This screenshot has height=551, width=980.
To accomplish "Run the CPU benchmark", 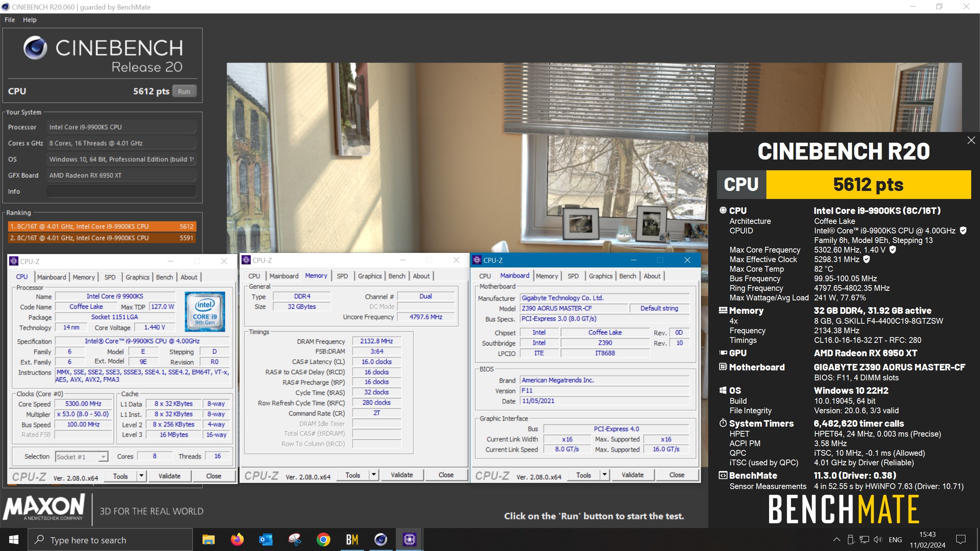I will [x=184, y=91].
